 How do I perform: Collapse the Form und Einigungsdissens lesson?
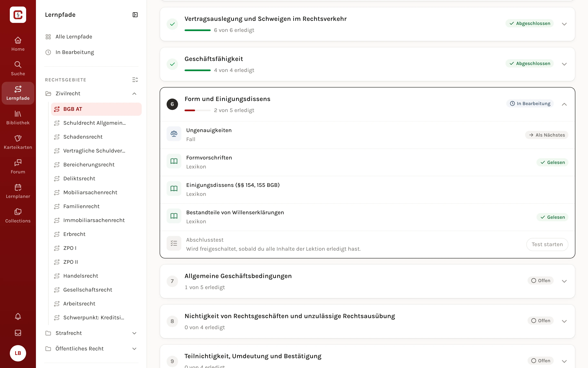click(564, 104)
